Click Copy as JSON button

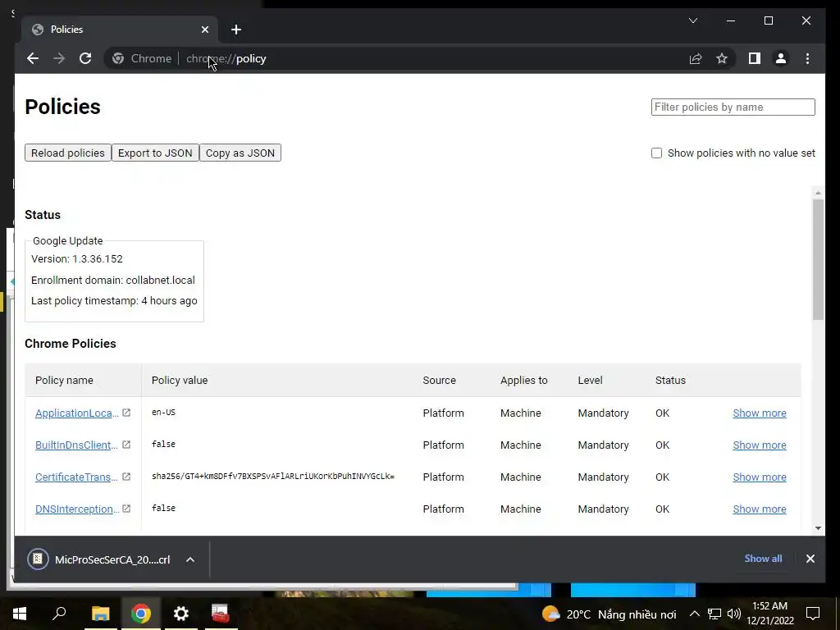click(x=240, y=153)
